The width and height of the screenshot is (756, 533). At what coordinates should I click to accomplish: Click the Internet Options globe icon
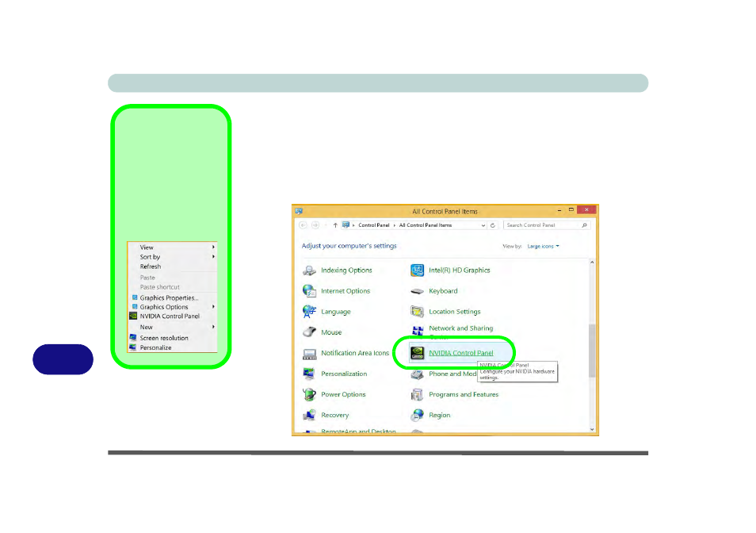pos(309,291)
